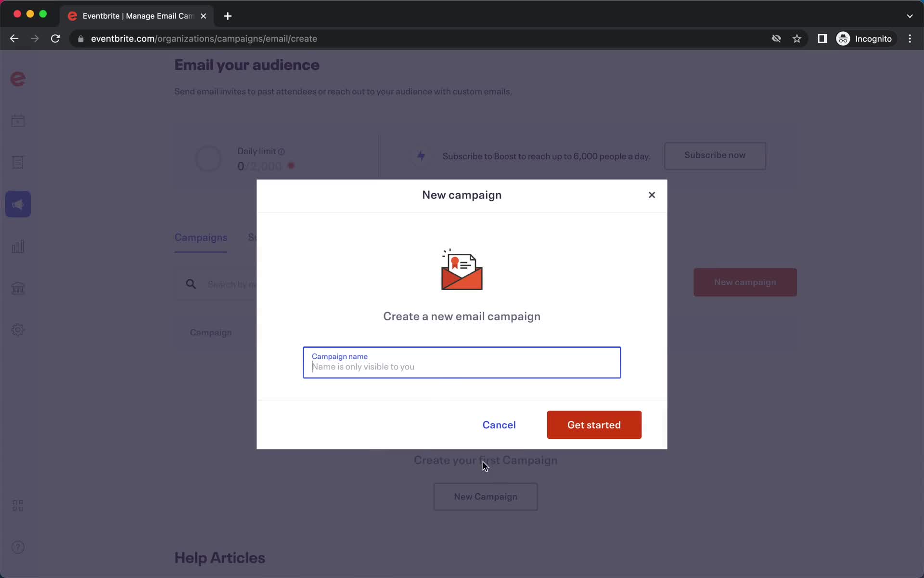
Task: Click Get started to create campaign
Action: 594,425
